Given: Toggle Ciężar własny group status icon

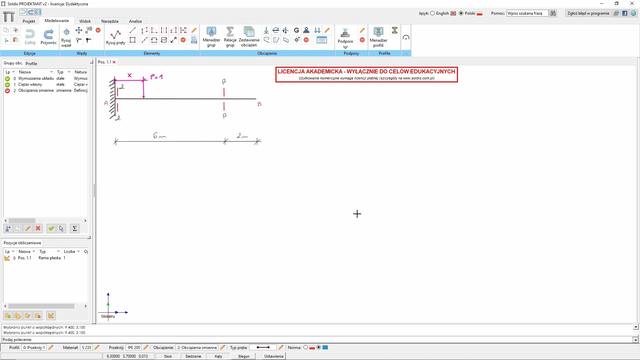Looking at the screenshot, I should (x=7, y=84).
